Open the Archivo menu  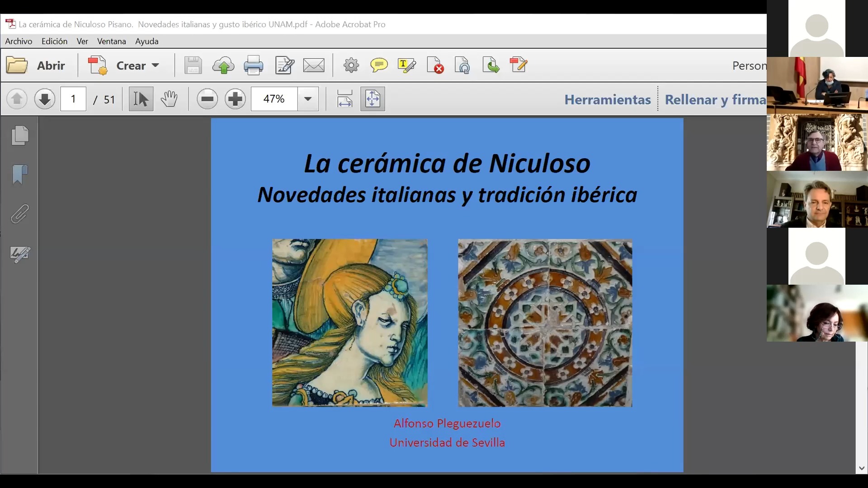(19, 41)
